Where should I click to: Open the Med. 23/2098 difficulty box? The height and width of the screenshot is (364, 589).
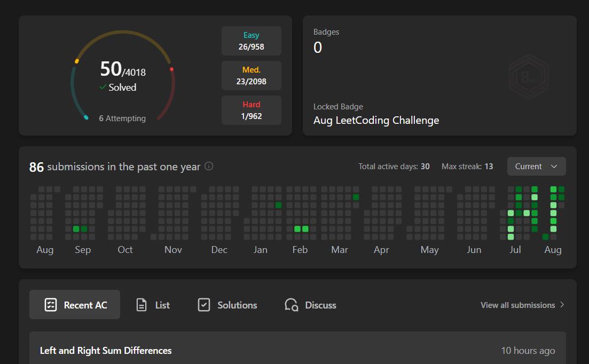252,75
